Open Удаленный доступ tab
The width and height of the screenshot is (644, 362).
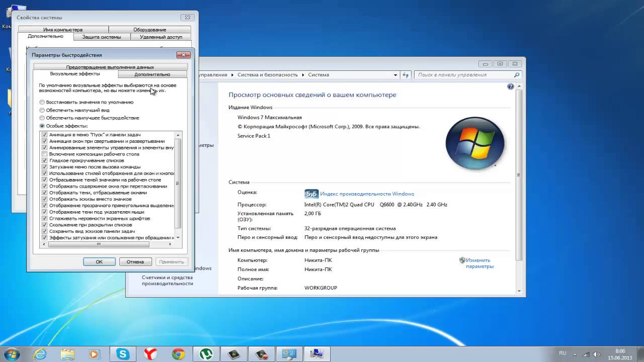coord(161,37)
